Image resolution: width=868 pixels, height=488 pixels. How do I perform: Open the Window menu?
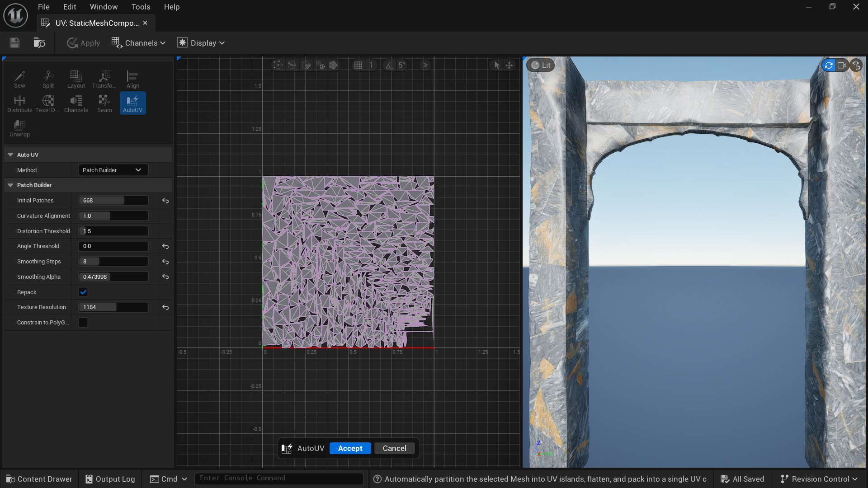click(x=104, y=7)
